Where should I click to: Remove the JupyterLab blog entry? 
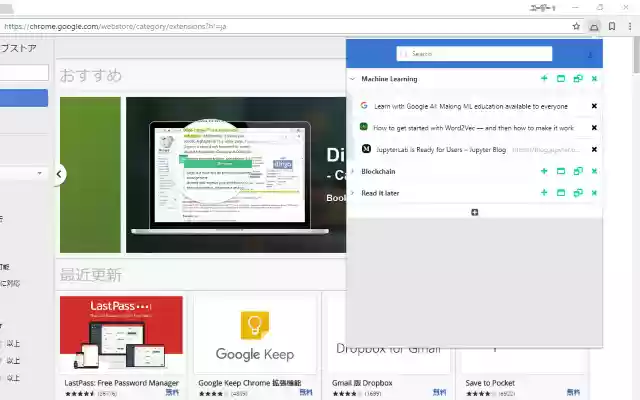coord(594,149)
